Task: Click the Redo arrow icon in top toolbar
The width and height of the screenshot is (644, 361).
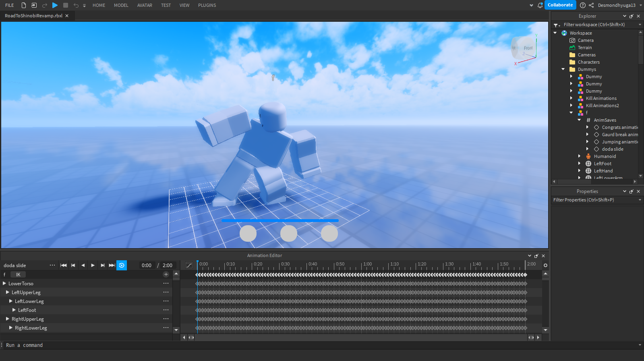Action: click(45, 5)
